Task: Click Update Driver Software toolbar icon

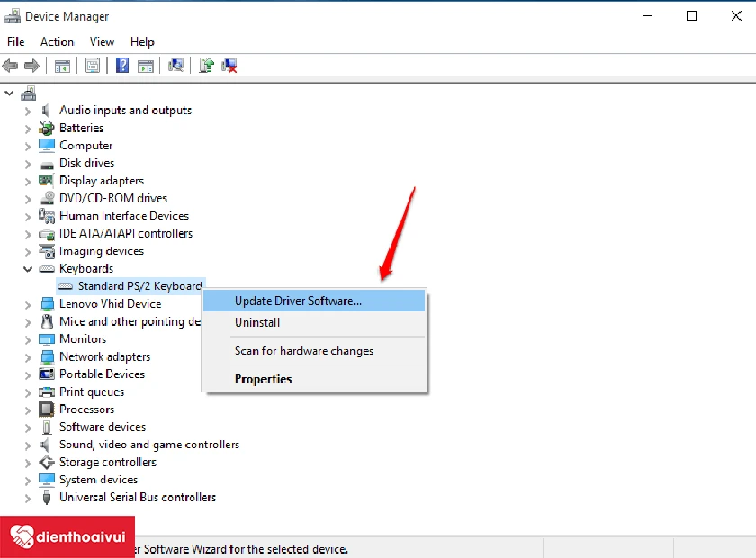Action: coord(206,65)
